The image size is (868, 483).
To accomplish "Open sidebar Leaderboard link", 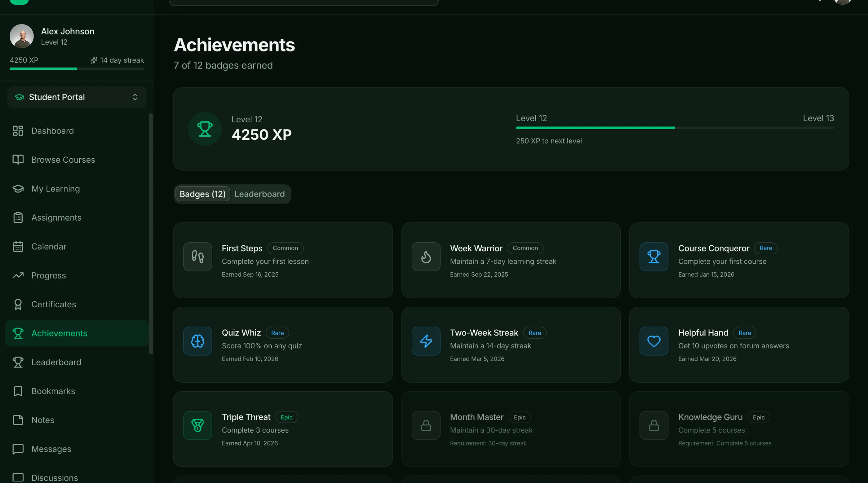I will tap(77, 362).
